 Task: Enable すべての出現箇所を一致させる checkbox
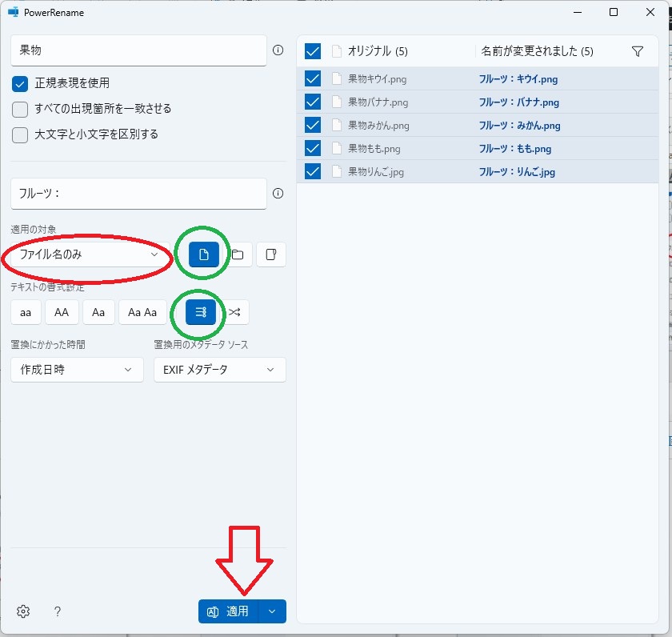point(20,109)
